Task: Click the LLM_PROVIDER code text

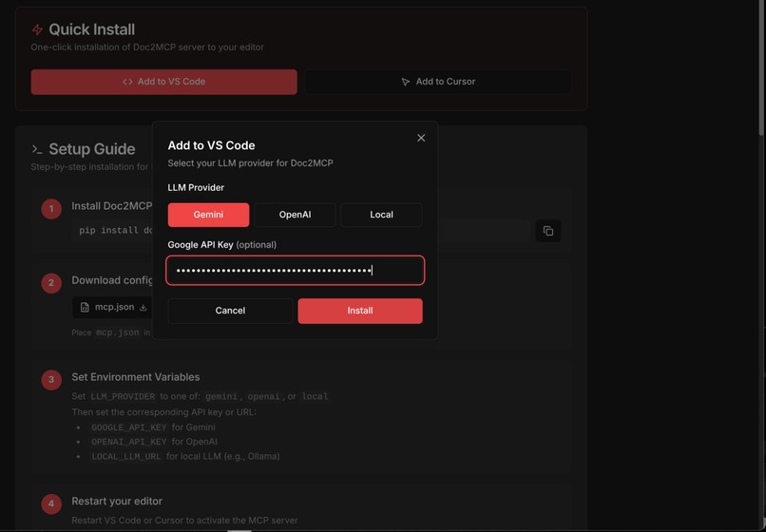Action: pyautogui.click(x=124, y=397)
